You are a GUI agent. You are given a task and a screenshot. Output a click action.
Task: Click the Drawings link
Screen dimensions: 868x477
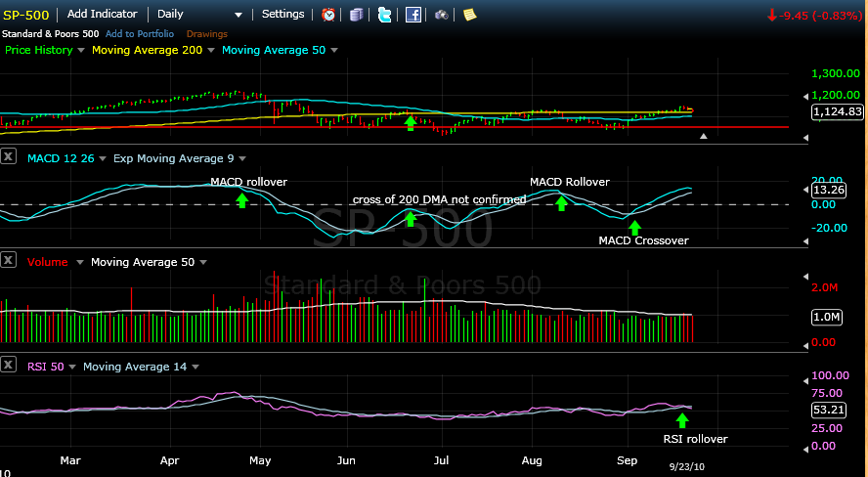click(206, 34)
